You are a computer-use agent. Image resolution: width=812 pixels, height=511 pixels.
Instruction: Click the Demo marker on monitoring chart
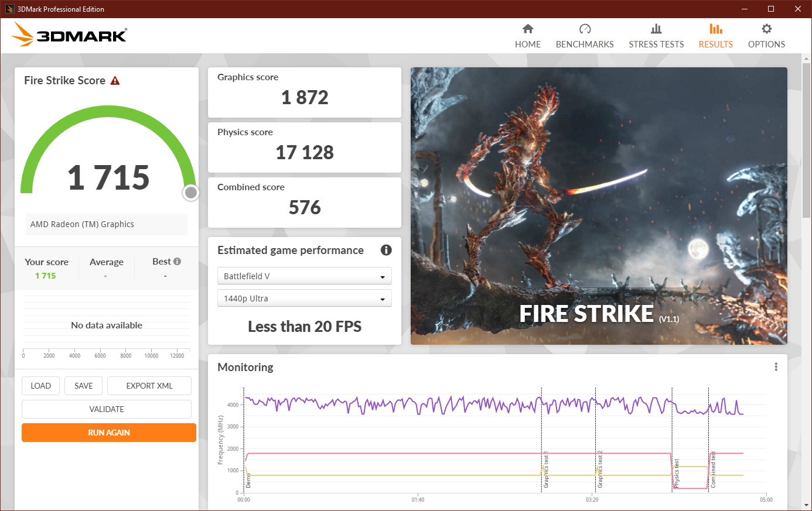(x=248, y=481)
